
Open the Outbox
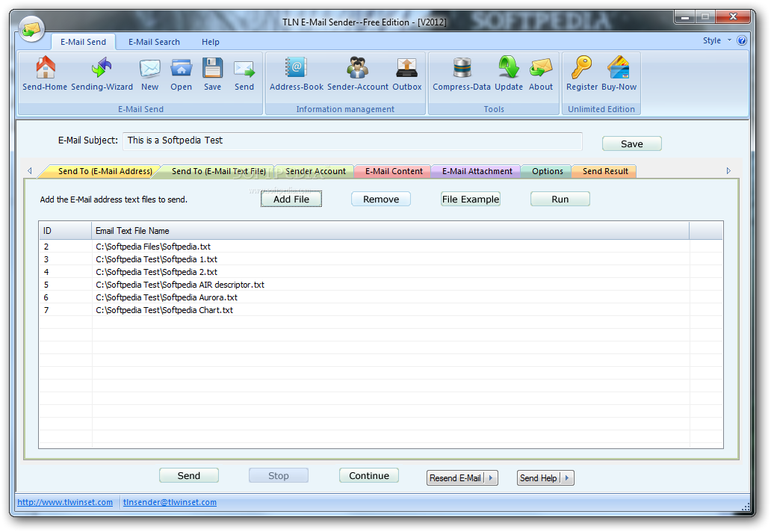pyautogui.click(x=406, y=73)
